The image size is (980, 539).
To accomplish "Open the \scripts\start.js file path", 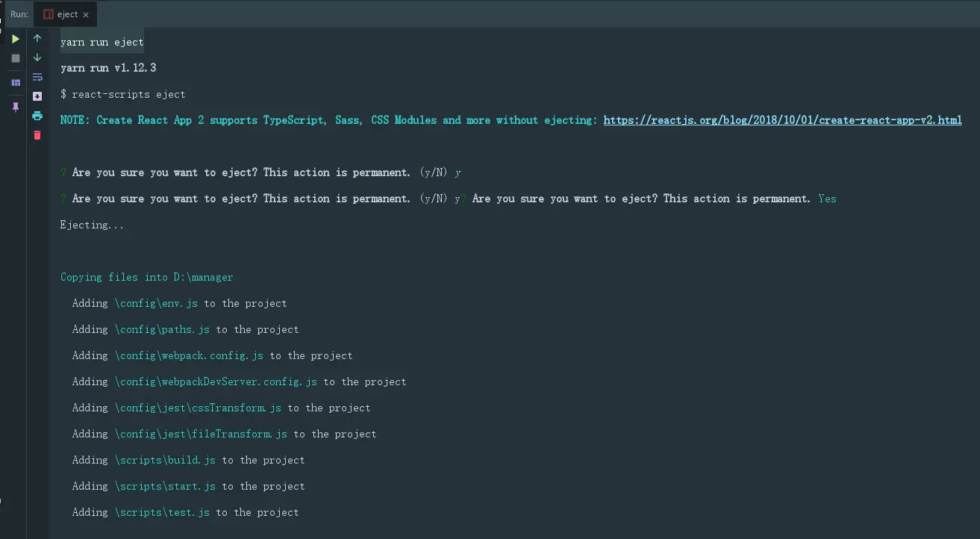I will pos(165,486).
